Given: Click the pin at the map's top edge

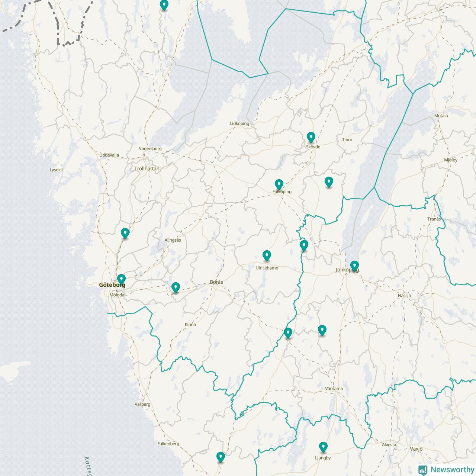Looking at the screenshot, I should tap(164, 5).
